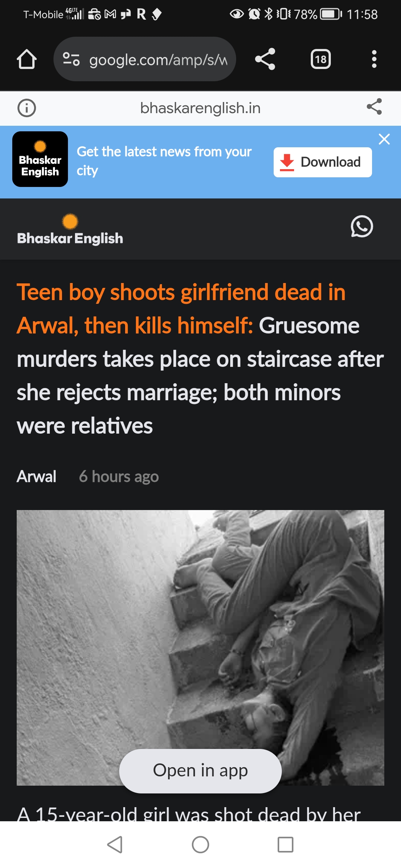
Task: Tap the bhaskarenglish.in domain label
Action: [x=200, y=108]
